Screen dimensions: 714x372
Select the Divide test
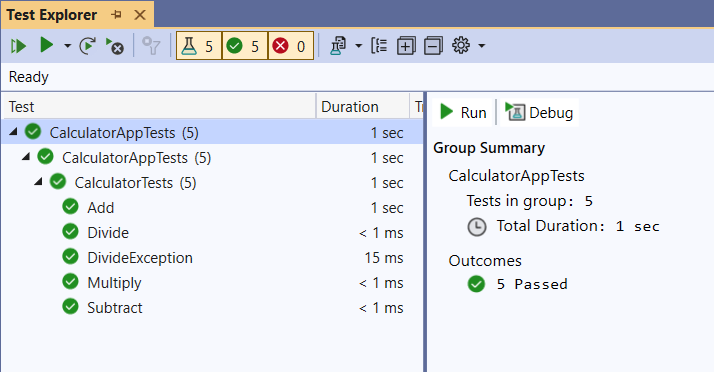tap(212, 233)
